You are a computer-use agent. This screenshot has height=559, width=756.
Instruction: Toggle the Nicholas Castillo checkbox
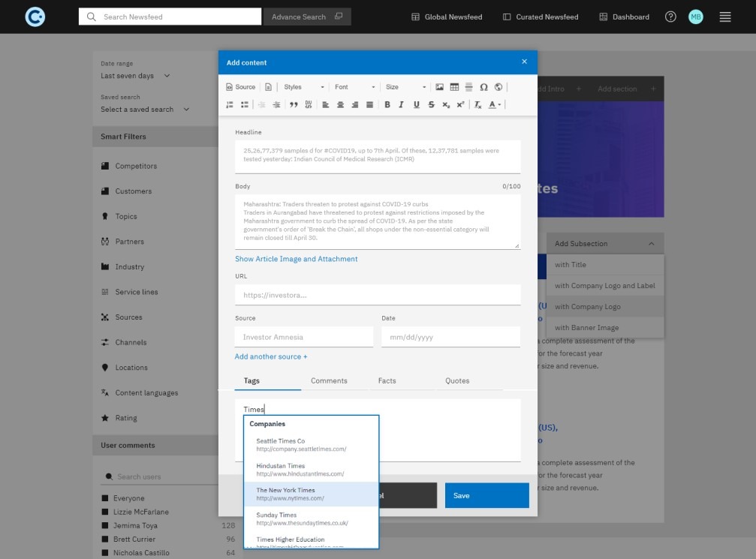point(105,553)
